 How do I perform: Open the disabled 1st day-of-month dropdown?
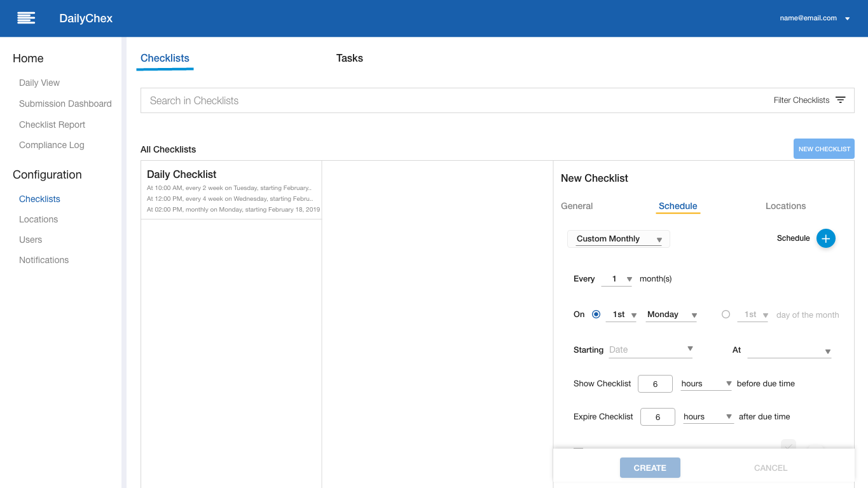coord(753,315)
